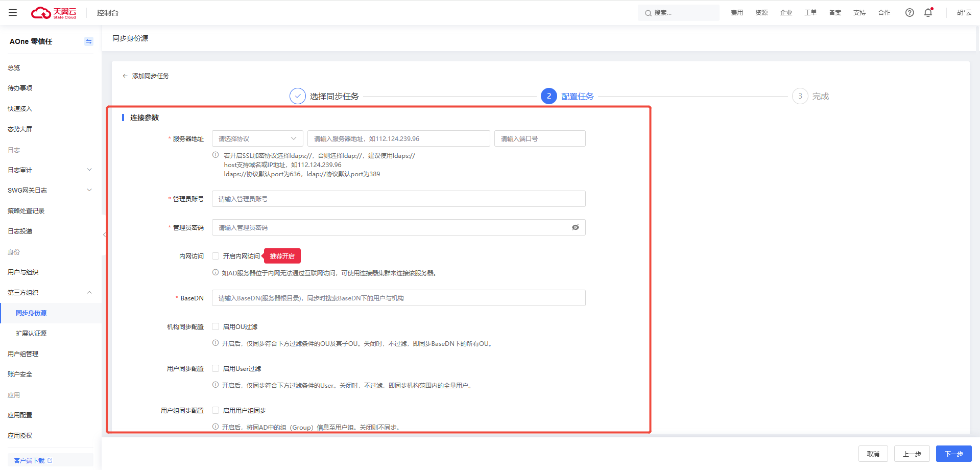The image size is (980, 470).
Task: Toggle password visibility eye icon
Action: pos(576,227)
